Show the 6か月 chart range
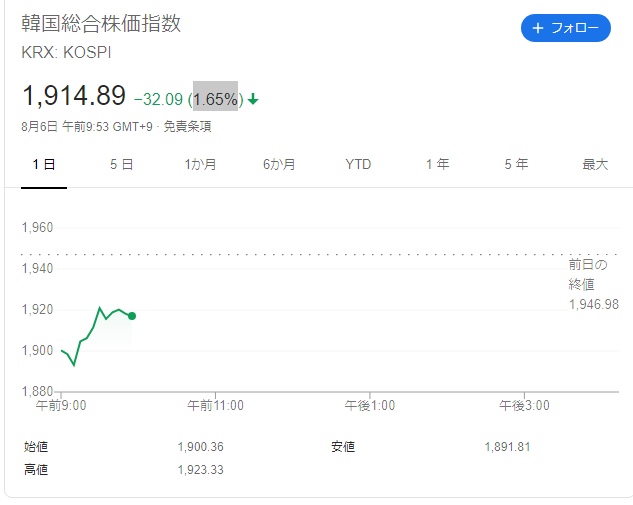The height and width of the screenshot is (505, 633). (279, 165)
